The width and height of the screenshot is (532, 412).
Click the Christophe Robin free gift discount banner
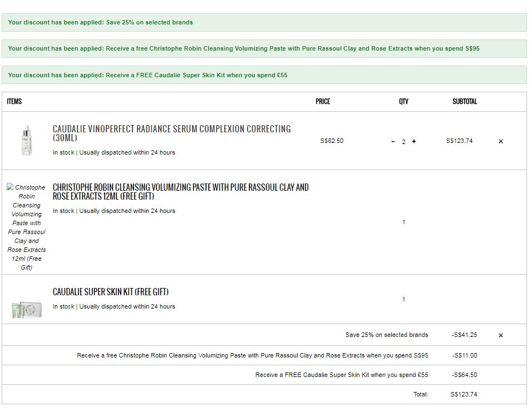[x=244, y=48]
